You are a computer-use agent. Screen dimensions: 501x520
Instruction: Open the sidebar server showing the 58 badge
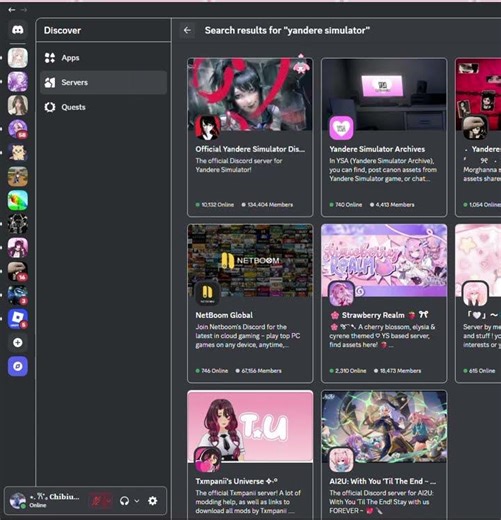pyautogui.click(x=18, y=129)
